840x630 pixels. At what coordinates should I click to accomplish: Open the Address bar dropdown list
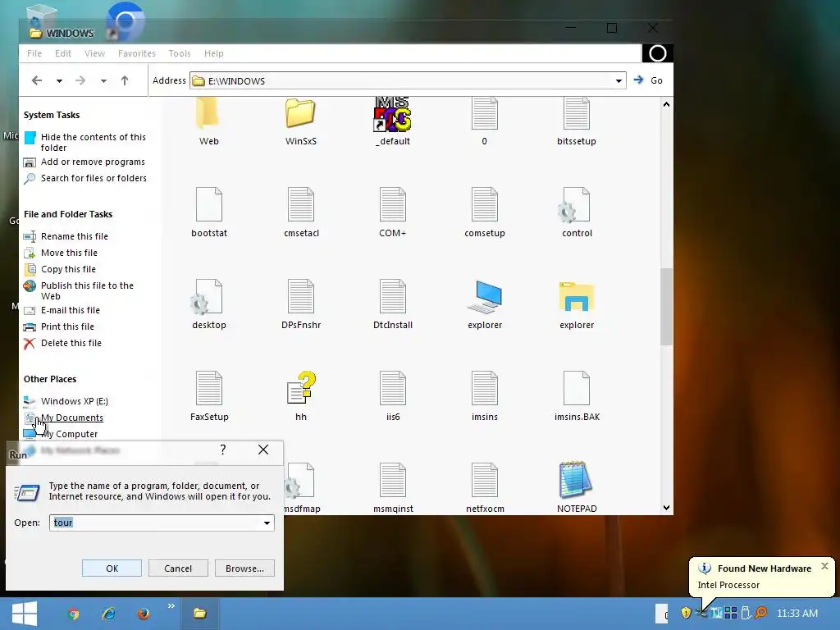click(619, 81)
